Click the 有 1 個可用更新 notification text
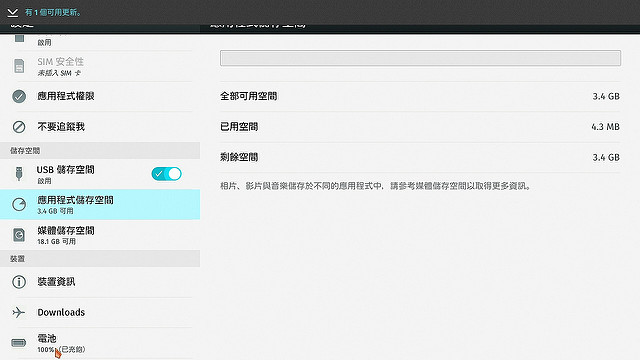This screenshot has width=640, height=360. (53, 13)
